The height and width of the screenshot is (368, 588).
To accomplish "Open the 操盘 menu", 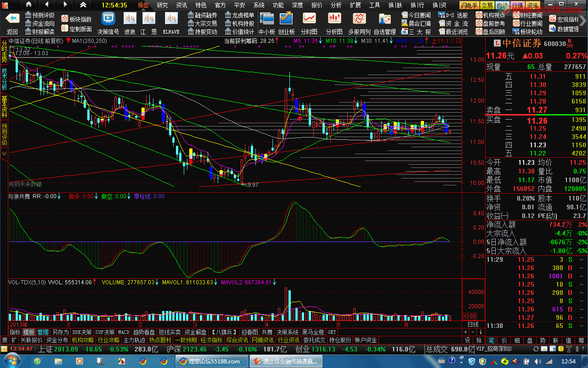I will coord(143,5).
